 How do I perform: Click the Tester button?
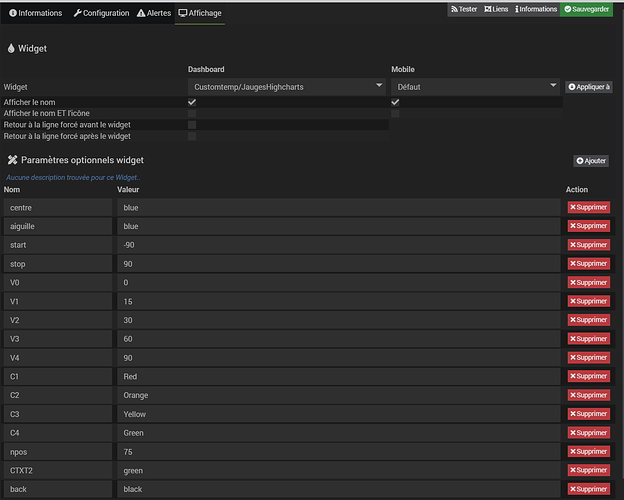(464, 9)
